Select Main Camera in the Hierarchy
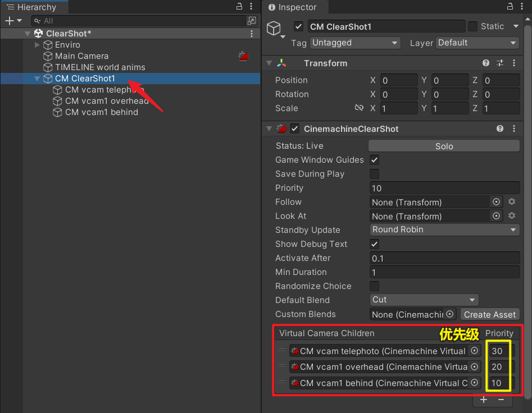Viewport: 532px width, 413px height. 82,56
